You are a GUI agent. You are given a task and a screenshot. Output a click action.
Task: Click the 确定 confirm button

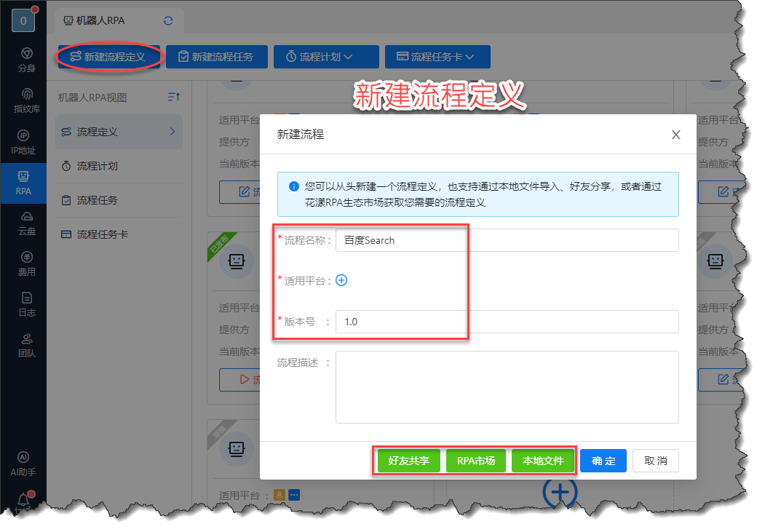coord(603,461)
